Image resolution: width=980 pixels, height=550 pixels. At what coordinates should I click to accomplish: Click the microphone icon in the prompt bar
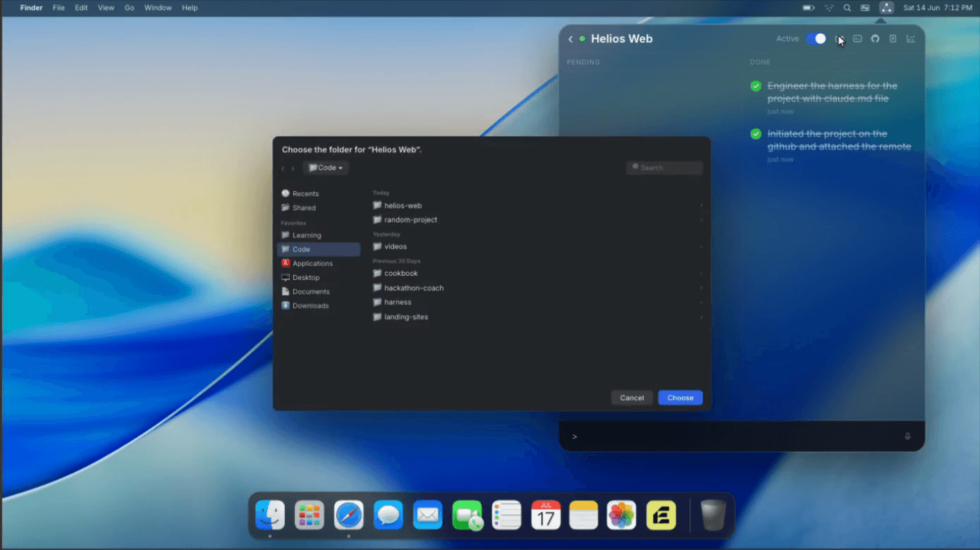[907, 436]
